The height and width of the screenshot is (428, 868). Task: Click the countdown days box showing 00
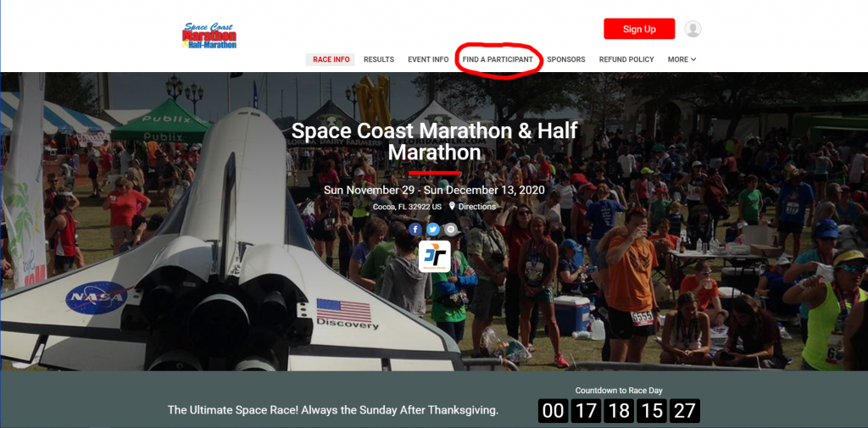(553, 411)
